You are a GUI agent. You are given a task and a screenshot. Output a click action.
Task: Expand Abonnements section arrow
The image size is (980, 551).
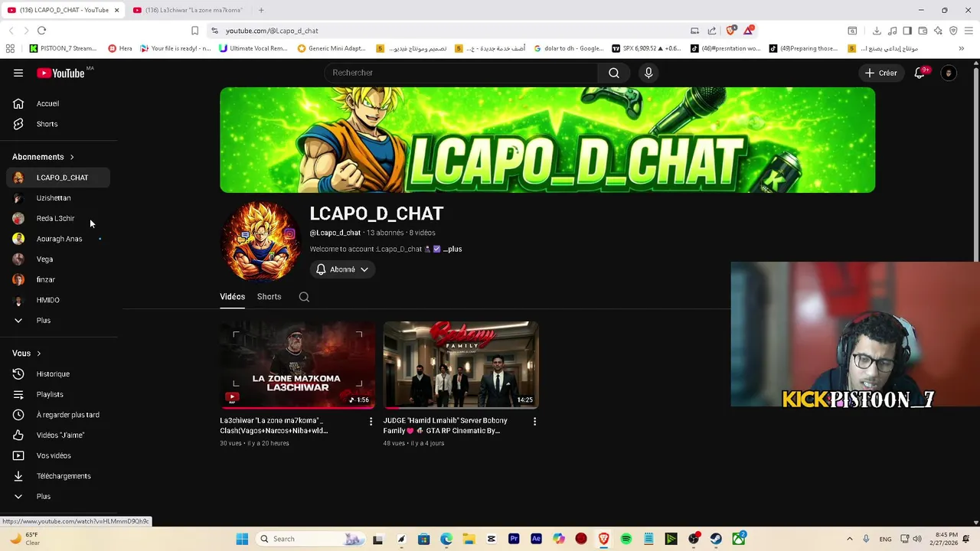point(72,157)
